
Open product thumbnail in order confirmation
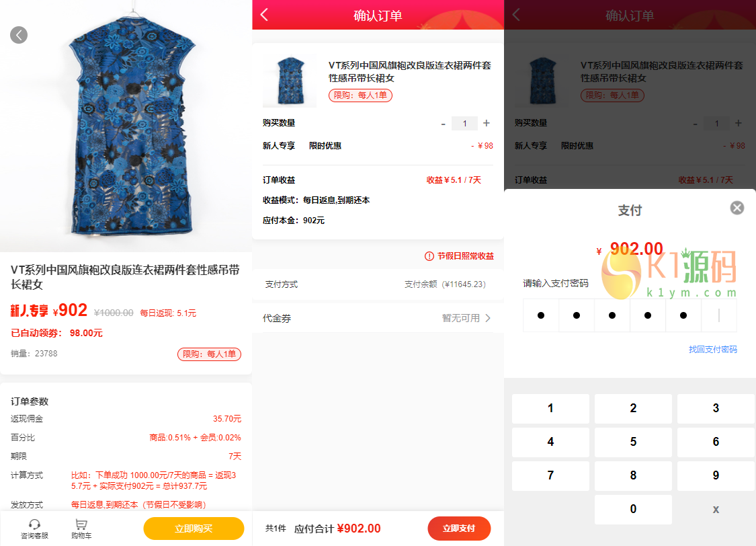[x=289, y=81]
